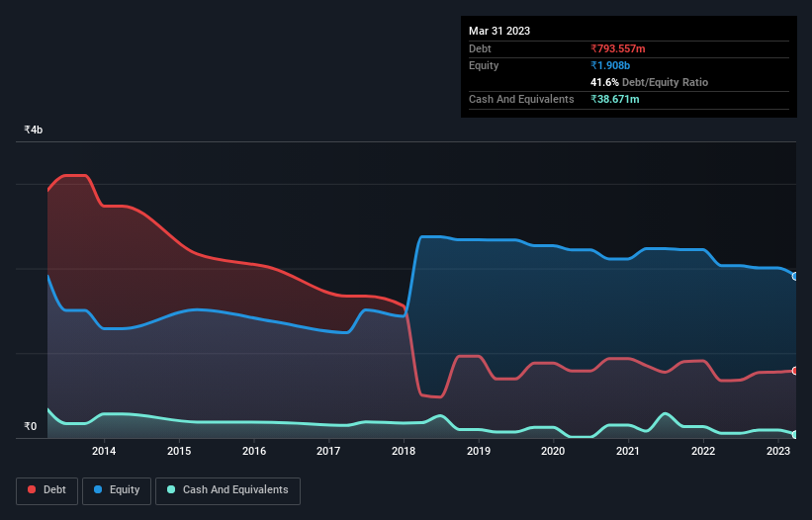Click the ₹4b y-axis label
This screenshot has height=520, width=812.
point(34,130)
